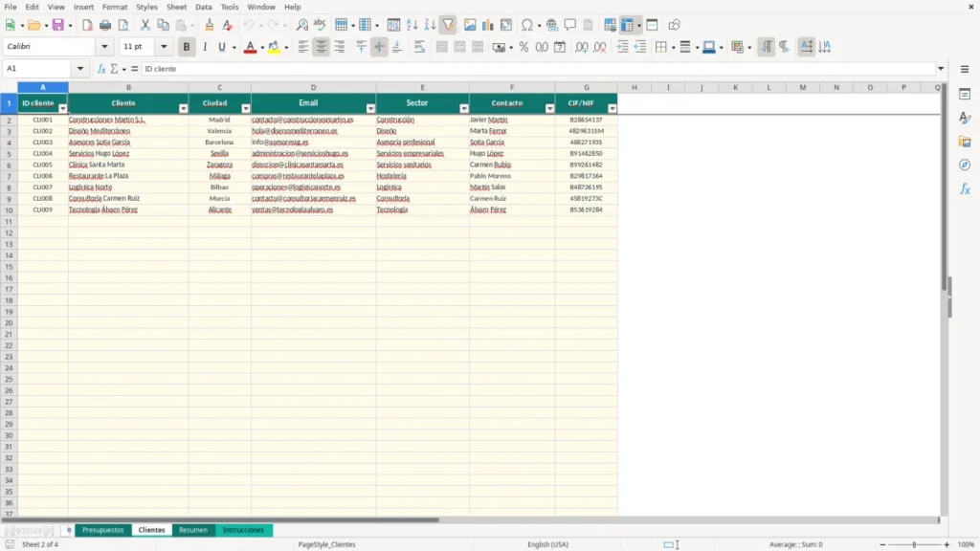Viewport: 980px width, 551px height.
Task: Click the Spelling check icon
Action: pyautogui.click(x=320, y=25)
